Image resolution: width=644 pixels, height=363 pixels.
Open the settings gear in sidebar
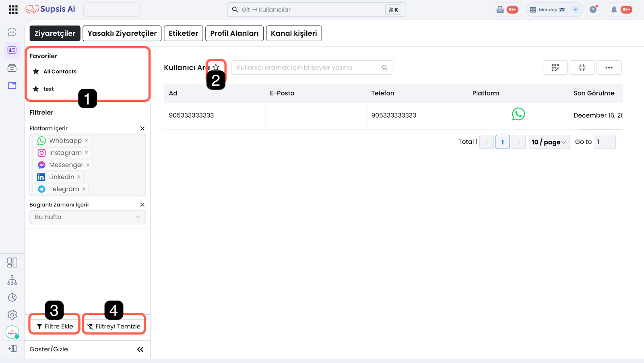click(12, 315)
